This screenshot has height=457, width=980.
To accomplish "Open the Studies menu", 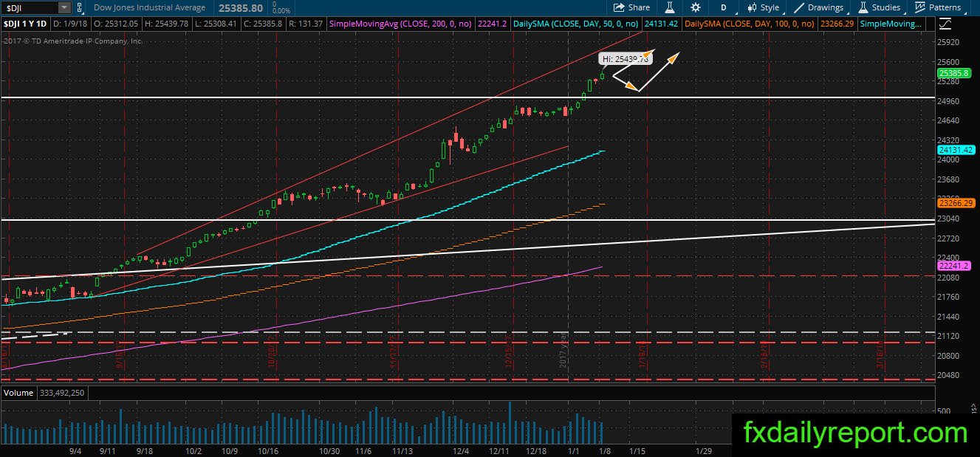I will tap(879, 7).
